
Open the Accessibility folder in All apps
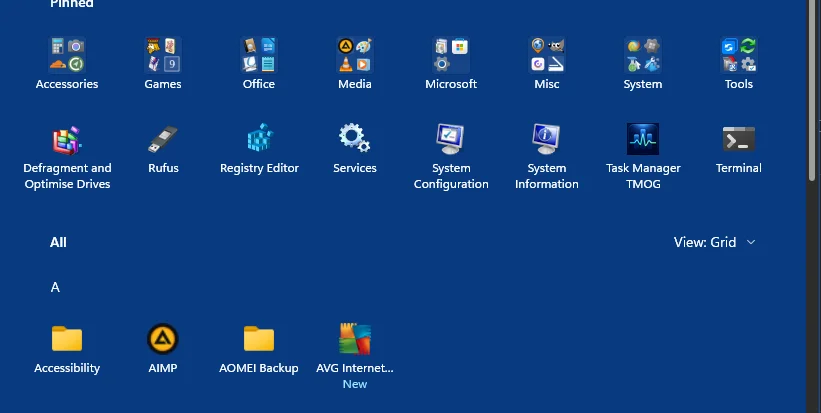[67, 349]
